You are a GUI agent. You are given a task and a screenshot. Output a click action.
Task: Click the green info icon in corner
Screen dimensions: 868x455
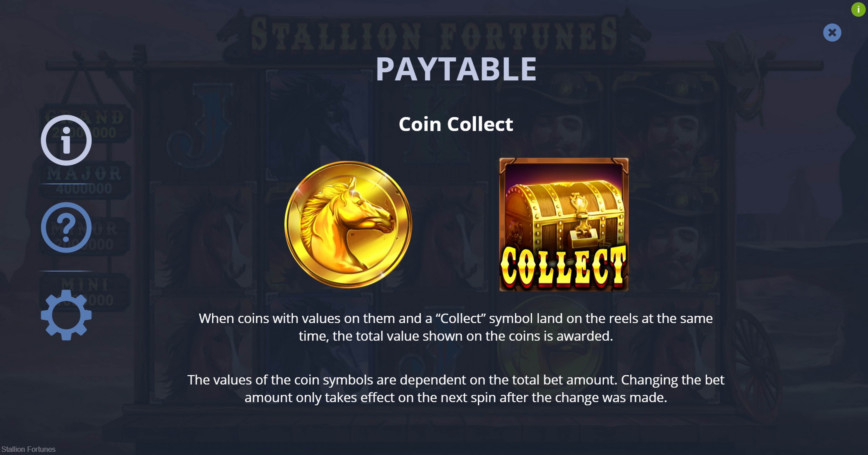[858, 9]
